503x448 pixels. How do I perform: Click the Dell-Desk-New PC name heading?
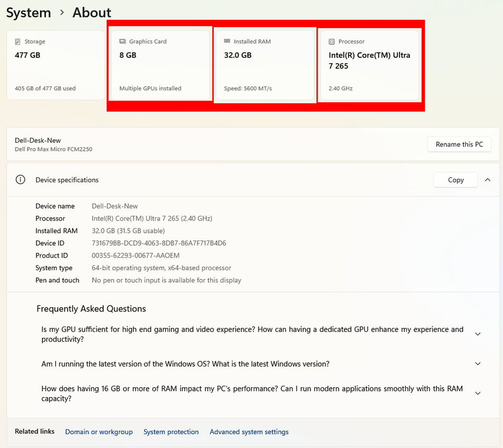(38, 140)
